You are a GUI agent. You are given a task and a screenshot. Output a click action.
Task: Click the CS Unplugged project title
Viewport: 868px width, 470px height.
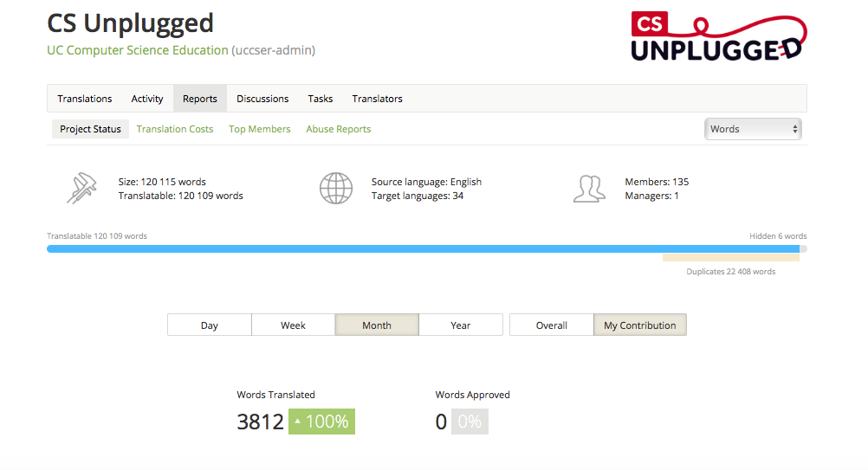pyautogui.click(x=130, y=23)
